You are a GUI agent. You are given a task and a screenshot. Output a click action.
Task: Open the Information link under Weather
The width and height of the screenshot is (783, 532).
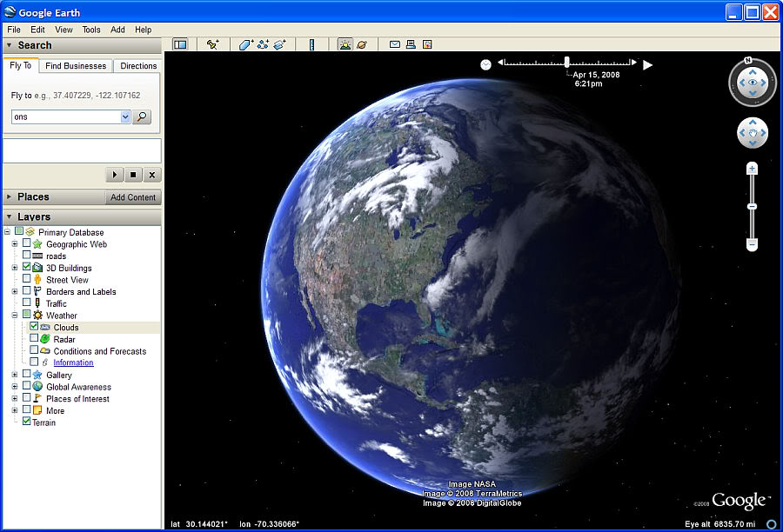73,362
